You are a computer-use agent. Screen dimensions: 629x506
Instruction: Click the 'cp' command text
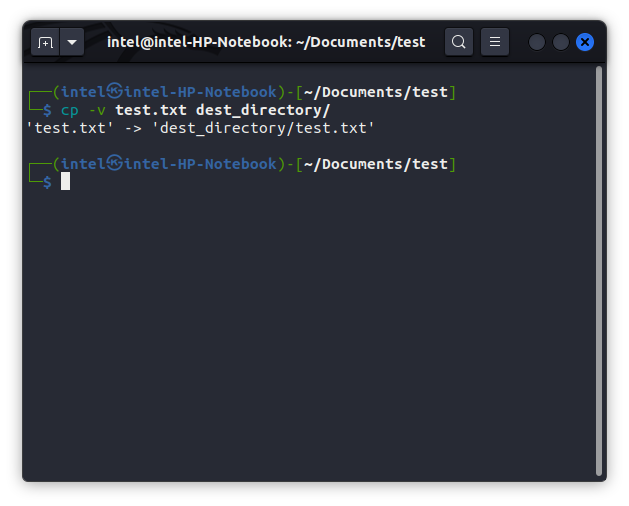tap(69, 110)
